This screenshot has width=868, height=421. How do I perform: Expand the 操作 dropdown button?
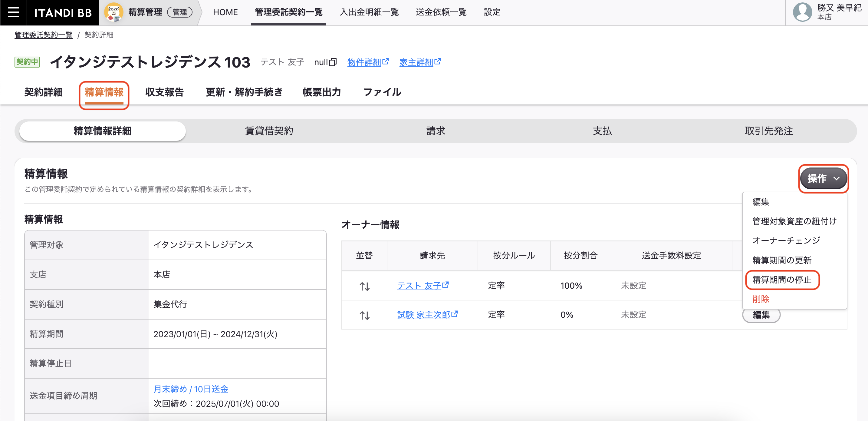tap(823, 178)
